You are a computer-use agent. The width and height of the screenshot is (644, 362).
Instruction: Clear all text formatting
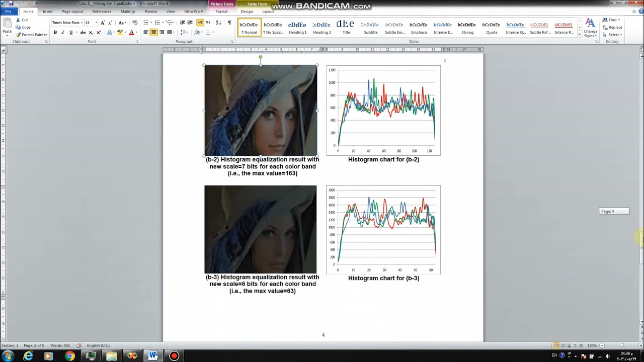click(134, 23)
